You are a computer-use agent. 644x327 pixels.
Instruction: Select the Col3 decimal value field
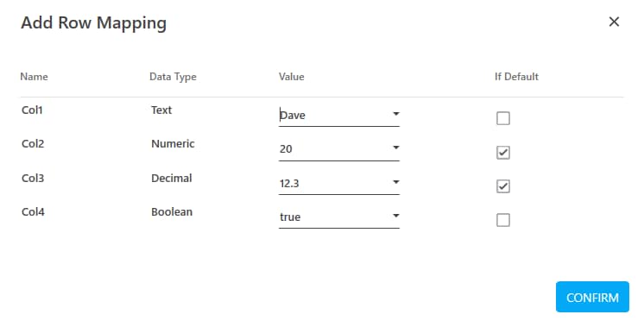pos(339,184)
